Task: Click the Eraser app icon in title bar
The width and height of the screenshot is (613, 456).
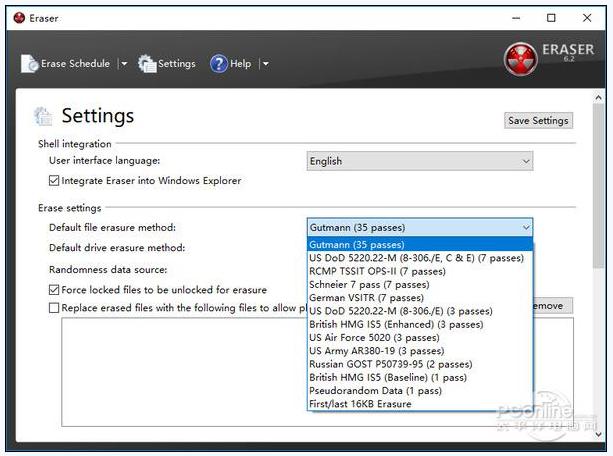Action: 19,18
